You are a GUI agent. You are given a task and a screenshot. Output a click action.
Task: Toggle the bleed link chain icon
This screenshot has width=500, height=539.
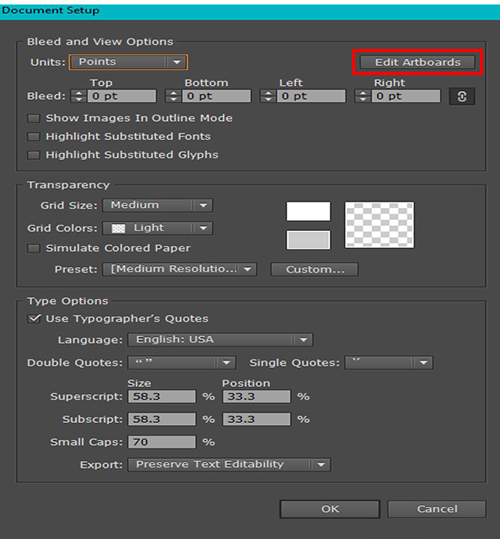(x=462, y=96)
